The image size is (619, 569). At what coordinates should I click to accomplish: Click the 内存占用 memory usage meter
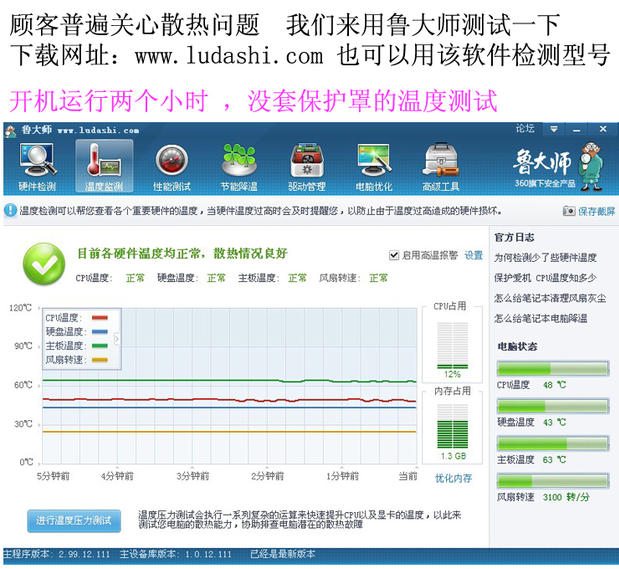click(452, 426)
